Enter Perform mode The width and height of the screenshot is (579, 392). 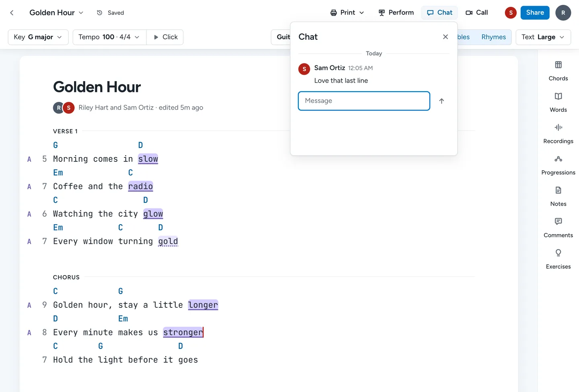click(x=396, y=12)
